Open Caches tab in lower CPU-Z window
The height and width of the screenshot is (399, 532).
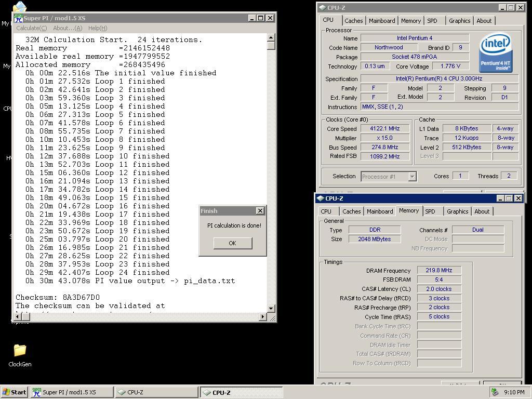(x=352, y=211)
